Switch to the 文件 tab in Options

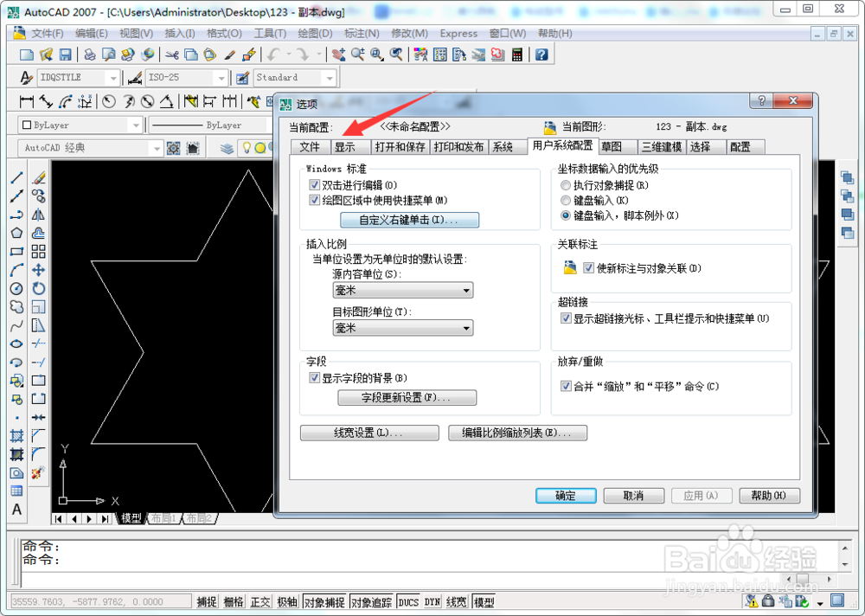[x=310, y=147]
